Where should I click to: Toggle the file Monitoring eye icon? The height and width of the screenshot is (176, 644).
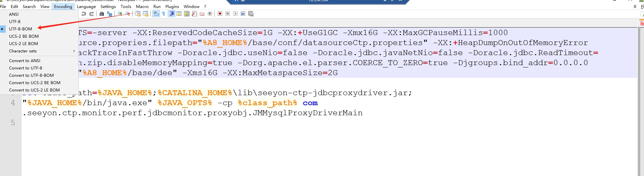pos(210,14)
